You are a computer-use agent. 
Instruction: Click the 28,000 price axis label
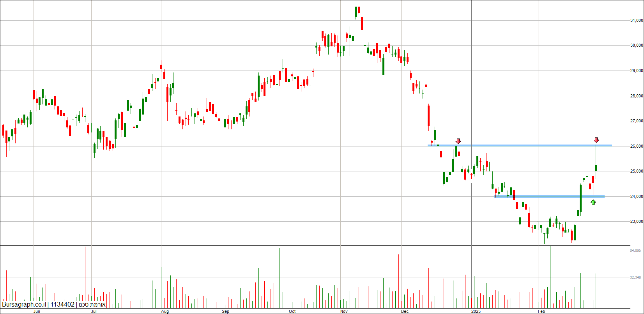pos(637,96)
